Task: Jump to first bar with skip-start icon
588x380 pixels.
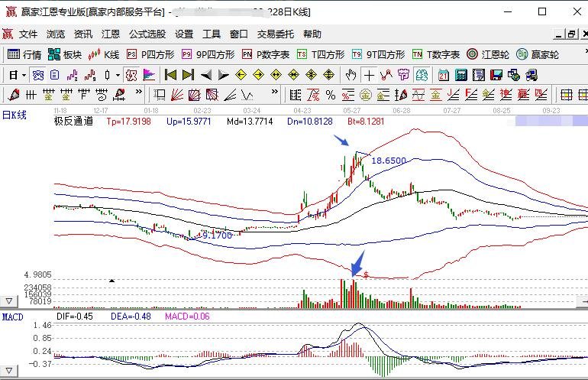Action: (170, 75)
